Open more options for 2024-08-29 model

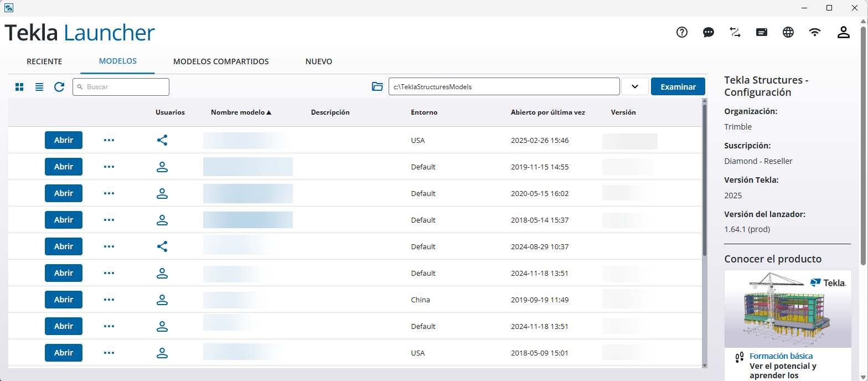(109, 246)
